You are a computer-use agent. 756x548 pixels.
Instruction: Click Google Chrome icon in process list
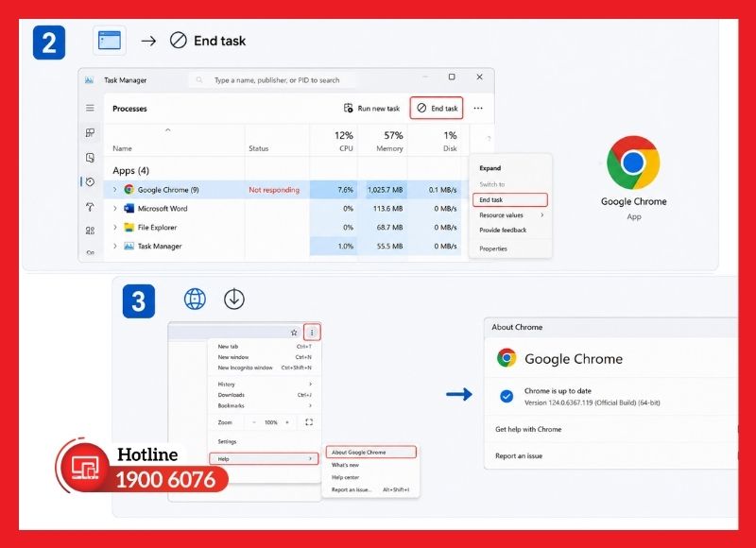coord(129,189)
